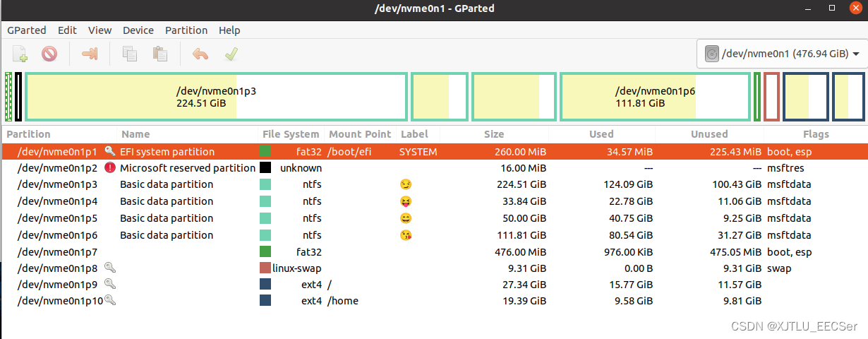The image size is (868, 339).
Task: Select the /dev/nvme0n1p9 partition row
Action: click(x=434, y=285)
